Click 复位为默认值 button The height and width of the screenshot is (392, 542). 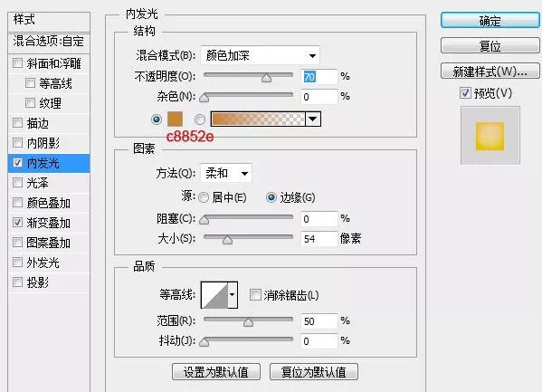click(313, 372)
